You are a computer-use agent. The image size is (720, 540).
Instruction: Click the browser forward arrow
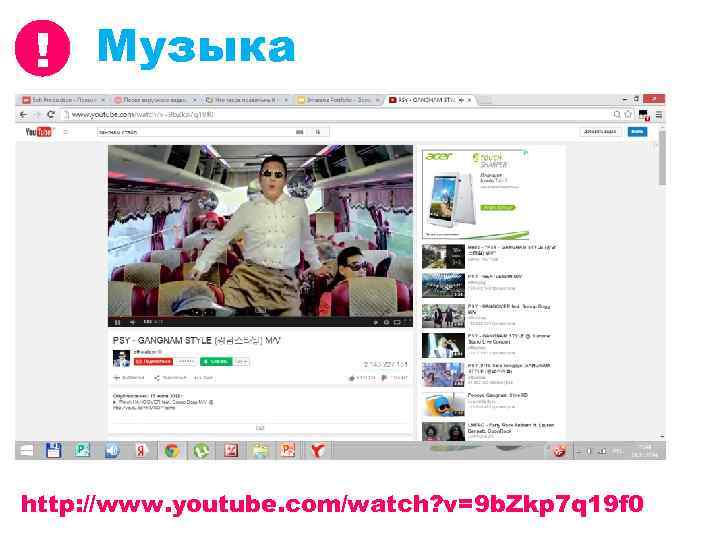tap(38, 115)
